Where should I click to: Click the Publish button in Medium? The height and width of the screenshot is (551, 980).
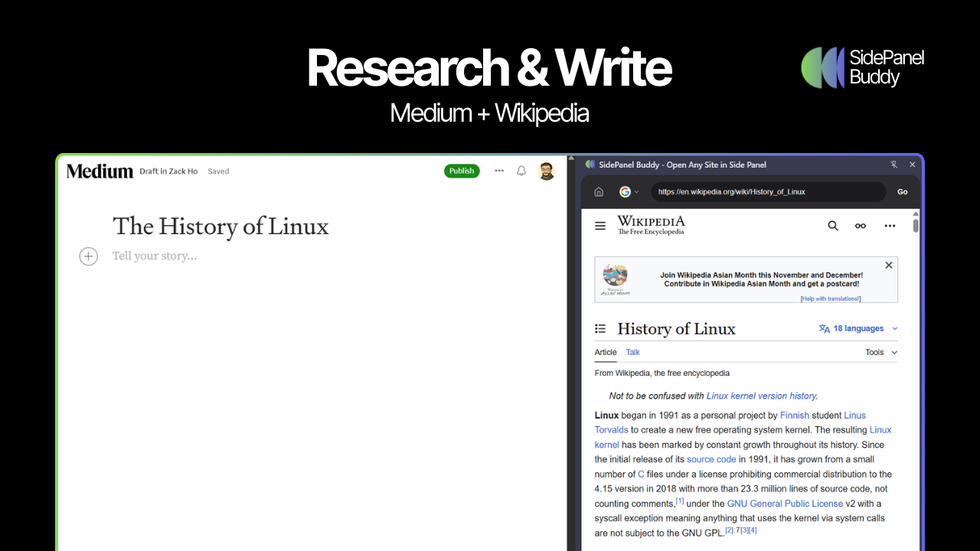click(462, 171)
